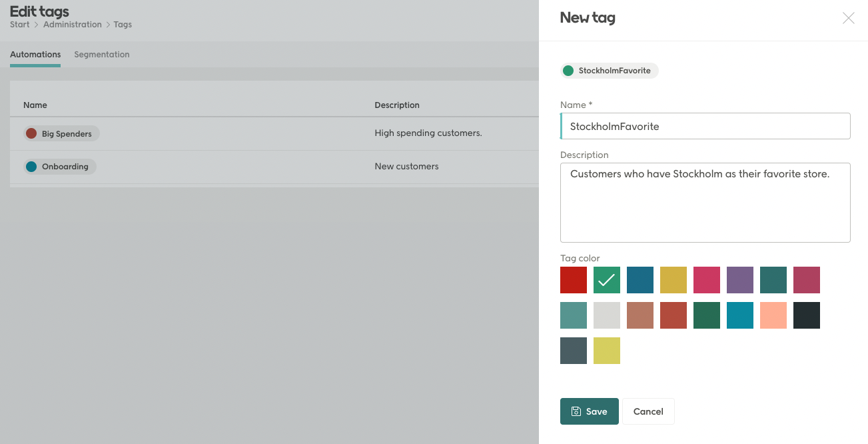Click the Name input field
The image size is (868, 444).
(705, 126)
